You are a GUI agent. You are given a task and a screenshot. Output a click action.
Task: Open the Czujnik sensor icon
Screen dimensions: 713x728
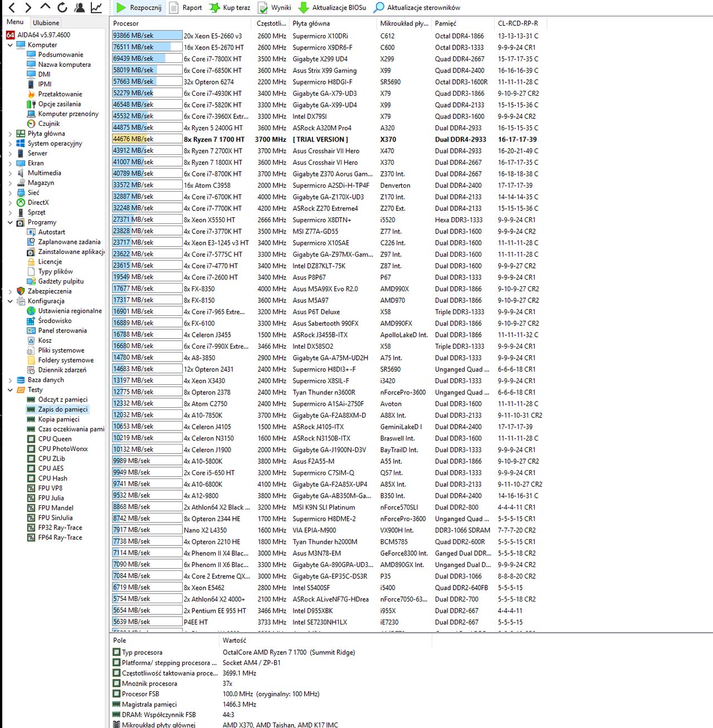[31, 124]
